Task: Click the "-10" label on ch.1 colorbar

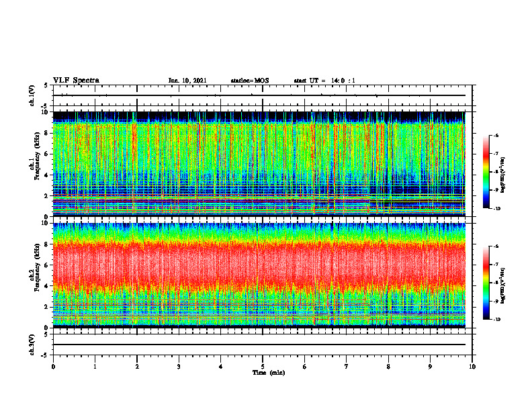Action: tap(496, 209)
